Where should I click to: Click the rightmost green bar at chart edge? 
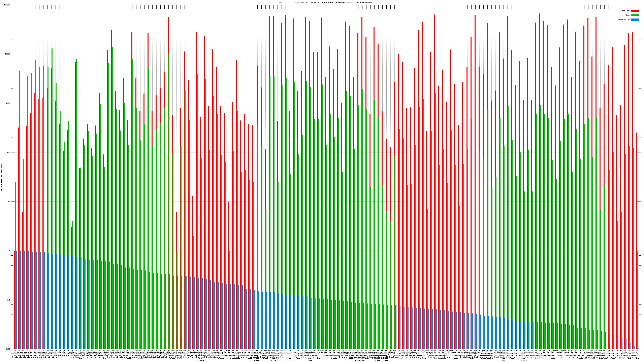tap(638, 300)
